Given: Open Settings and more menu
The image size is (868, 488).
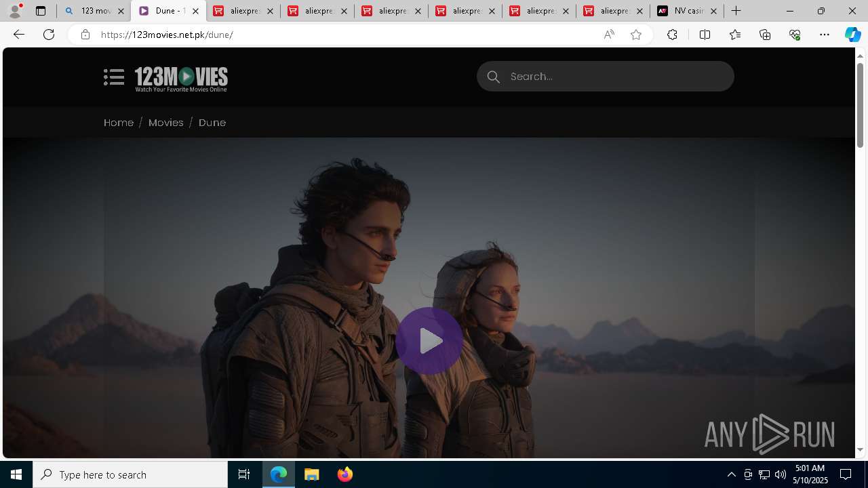Looking at the screenshot, I should click(x=825, y=35).
